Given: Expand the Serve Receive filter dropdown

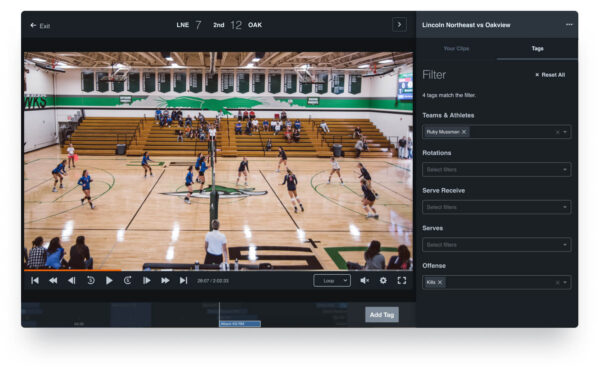Looking at the screenshot, I should click(496, 207).
